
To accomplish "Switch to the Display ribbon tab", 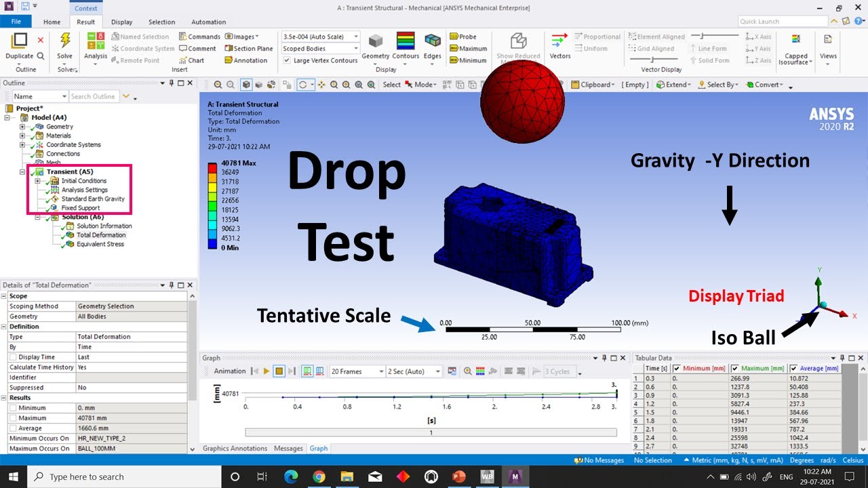I will pyautogui.click(x=122, y=22).
